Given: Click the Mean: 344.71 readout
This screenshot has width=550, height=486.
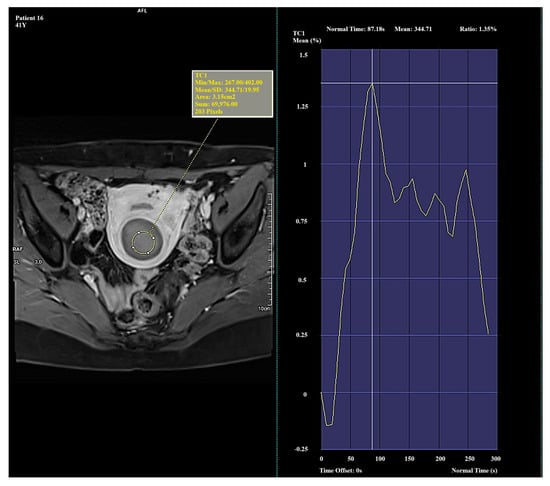Looking at the screenshot, I should click(x=413, y=29).
